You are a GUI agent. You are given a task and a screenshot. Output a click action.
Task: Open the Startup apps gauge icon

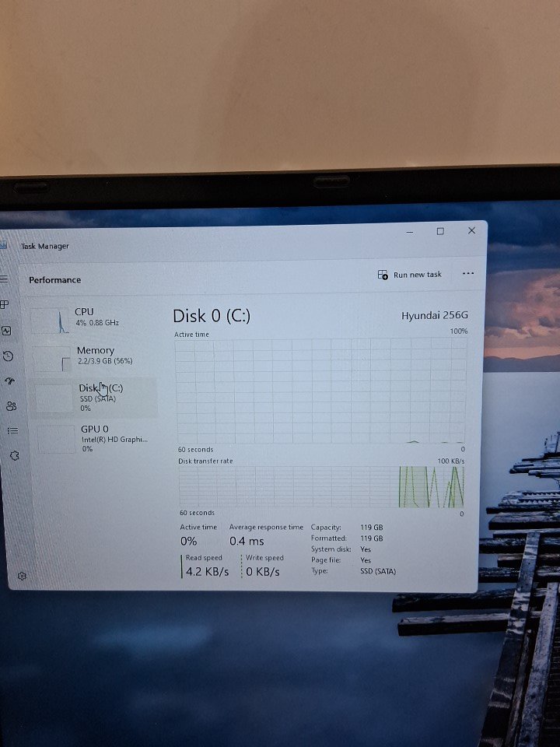[x=10, y=381]
